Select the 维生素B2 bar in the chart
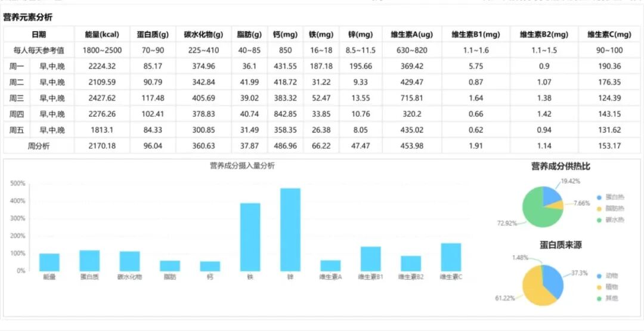The image size is (644, 331). tap(411, 263)
